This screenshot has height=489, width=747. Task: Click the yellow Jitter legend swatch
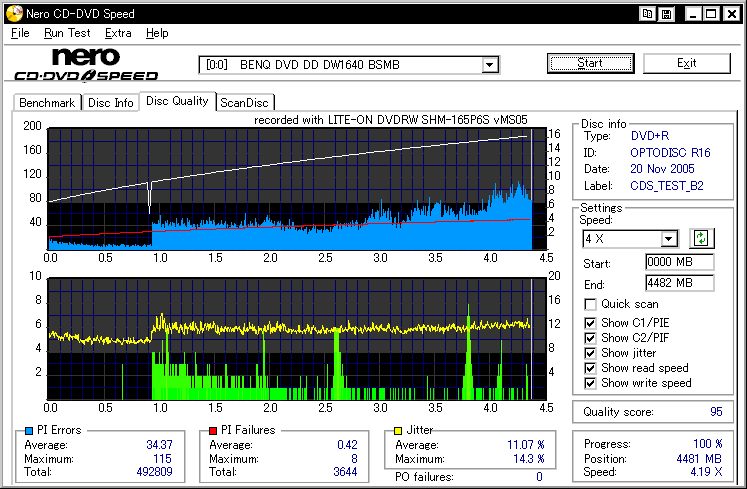click(x=398, y=431)
